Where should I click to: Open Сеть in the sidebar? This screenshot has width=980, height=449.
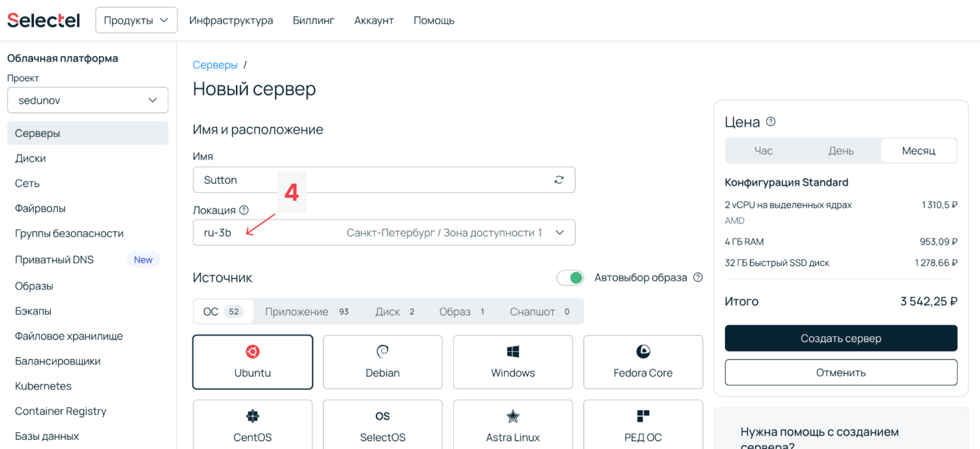pos(87,183)
